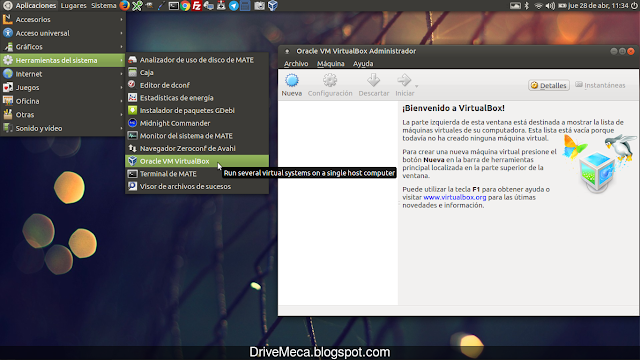Click the battery indicator in the tray
This screenshot has width=640, height=360.
click(x=562, y=6)
